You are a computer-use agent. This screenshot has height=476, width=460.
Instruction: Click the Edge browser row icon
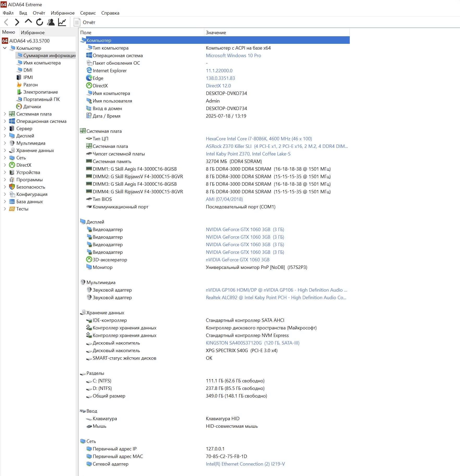tap(89, 78)
